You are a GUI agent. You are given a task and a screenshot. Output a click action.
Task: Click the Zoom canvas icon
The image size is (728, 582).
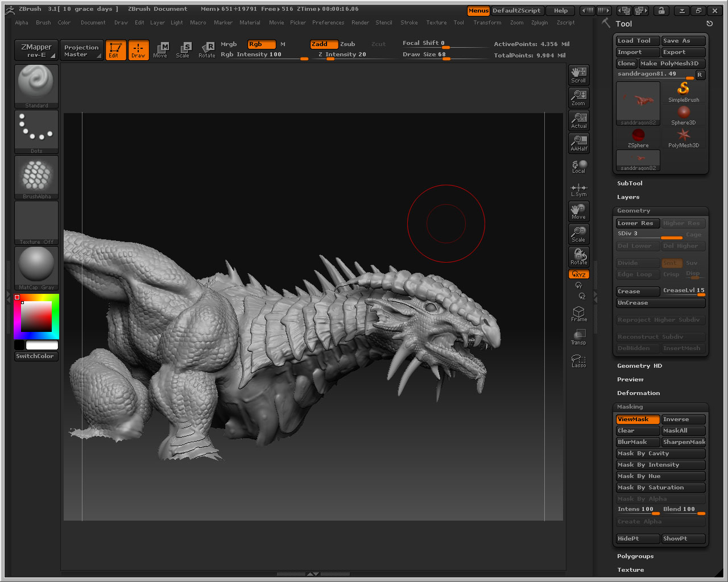pyautogui.click(x=578, y=98)
